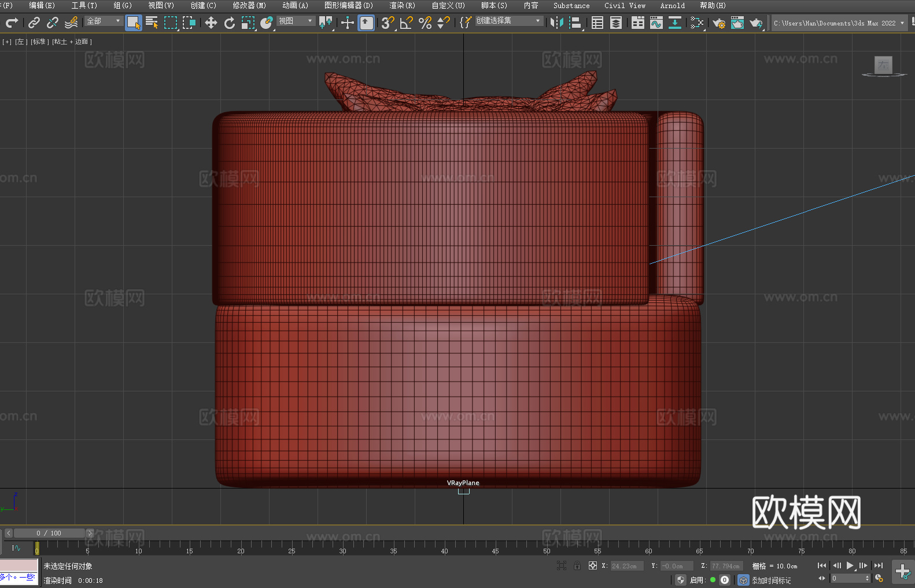Image resolution: width=915 pixels, height=588 pixels.
Task: Open the Curve Editor icon
Action: click(x=656, y=23)
